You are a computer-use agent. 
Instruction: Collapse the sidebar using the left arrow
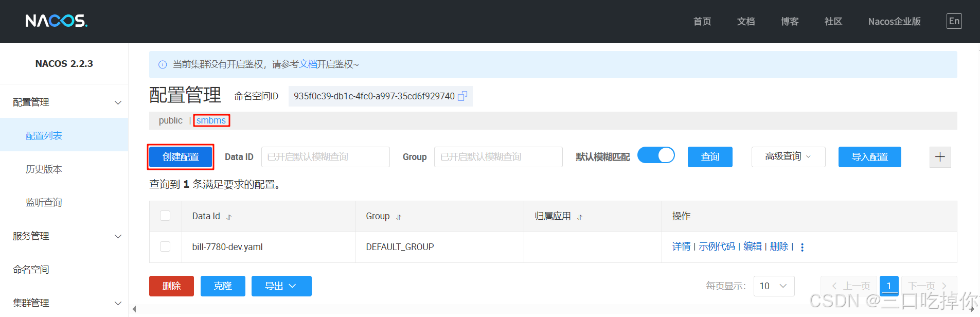134,309
